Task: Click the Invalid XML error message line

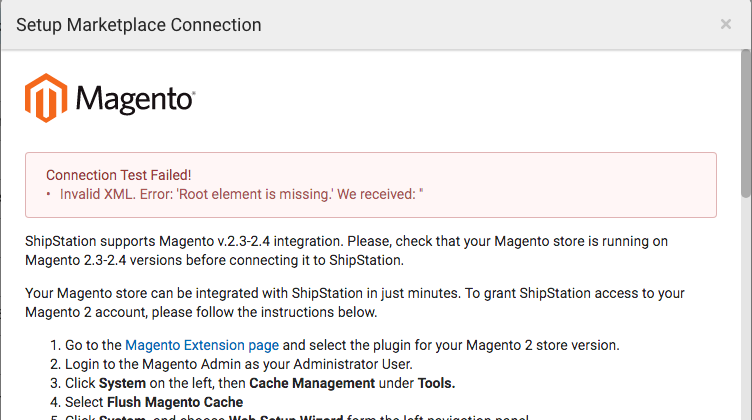Action: pyautogui.click(x=241, y=193)
